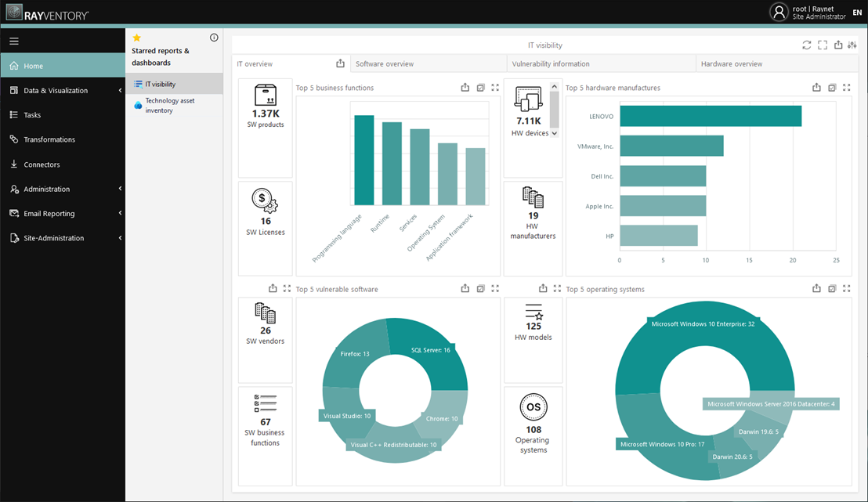This screenshot has width=868, height=502.
Task: Maximize Top 5 operating systems chart
Action: 846,288
